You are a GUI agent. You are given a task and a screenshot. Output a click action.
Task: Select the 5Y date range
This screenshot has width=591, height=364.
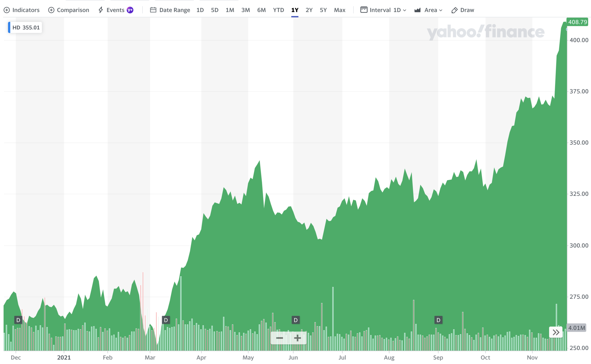tap(323, 10)
